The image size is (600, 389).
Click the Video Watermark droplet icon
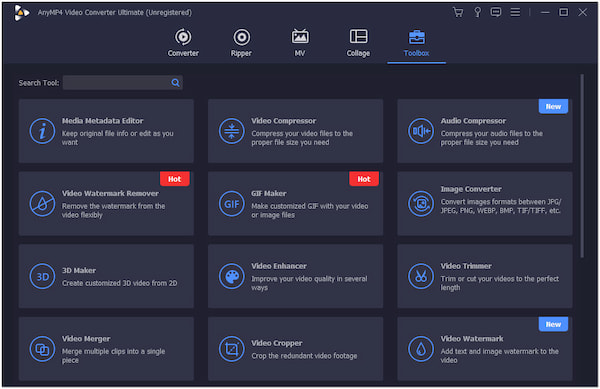(x=421, y=349)
